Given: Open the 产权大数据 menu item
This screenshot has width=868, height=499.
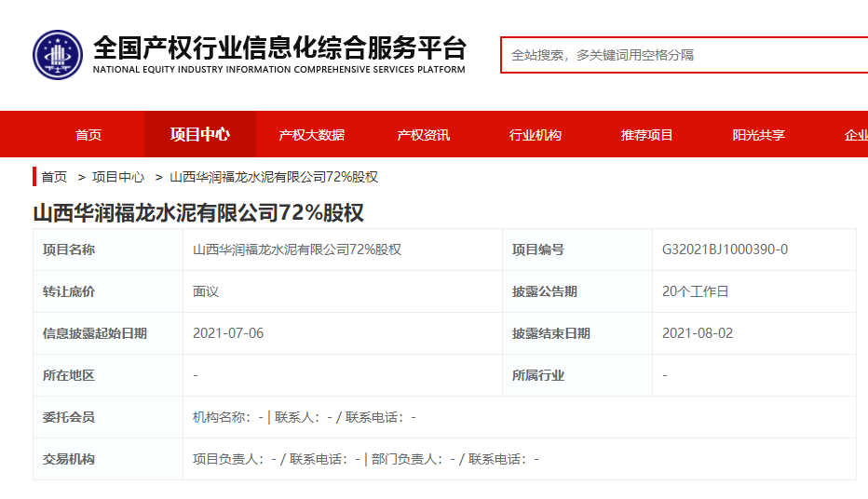Looking at the screenshot, I should (312, 134).
